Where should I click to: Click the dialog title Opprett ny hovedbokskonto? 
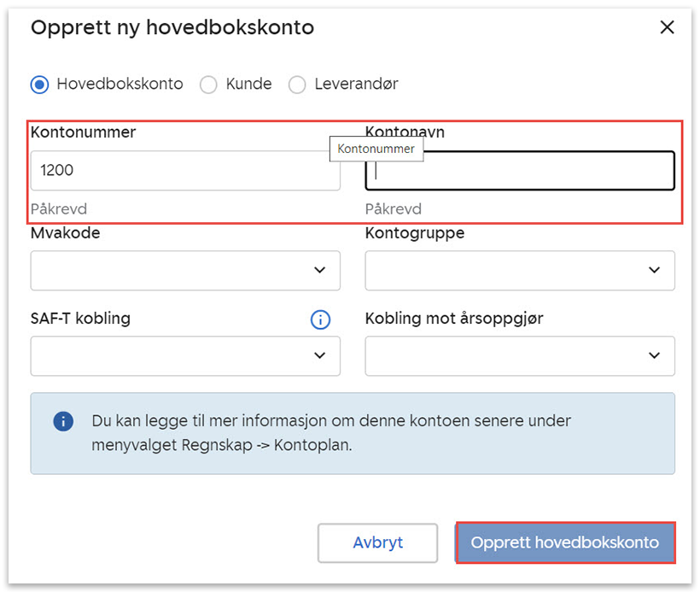point(172,27)
